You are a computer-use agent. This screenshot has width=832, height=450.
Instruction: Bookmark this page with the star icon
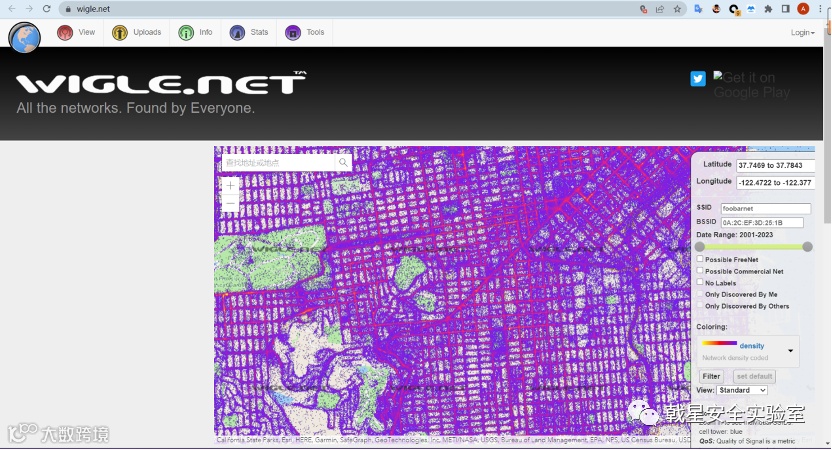[x=677, y=9]
